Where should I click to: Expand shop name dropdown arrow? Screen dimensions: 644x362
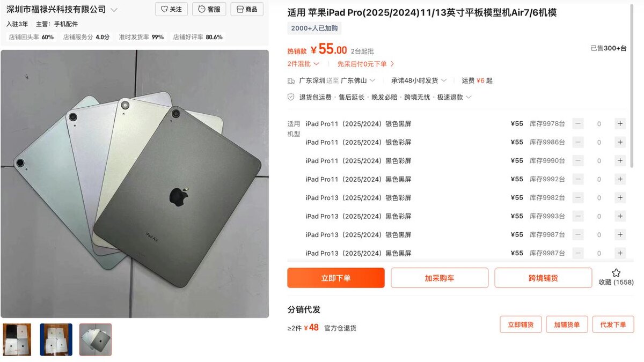[x=114, y=10]
